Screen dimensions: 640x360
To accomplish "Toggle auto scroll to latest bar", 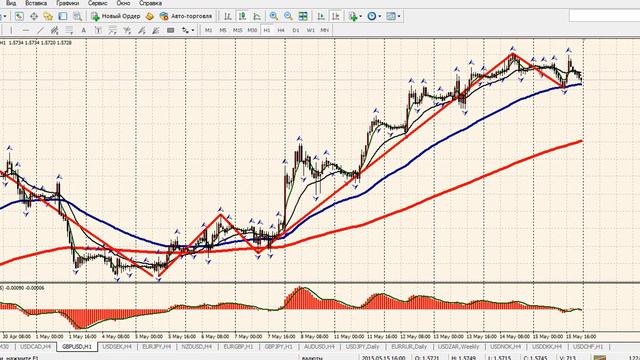I will 321,16.
